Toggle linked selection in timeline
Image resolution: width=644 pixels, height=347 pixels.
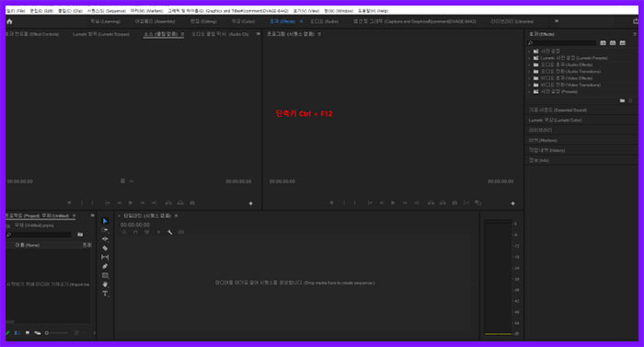[x=147, y=233]
